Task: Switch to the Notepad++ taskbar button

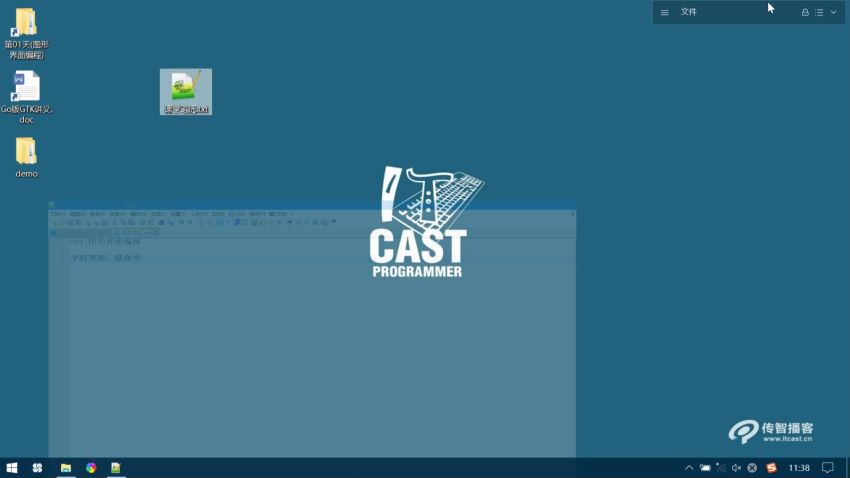Action: (115, 468)
